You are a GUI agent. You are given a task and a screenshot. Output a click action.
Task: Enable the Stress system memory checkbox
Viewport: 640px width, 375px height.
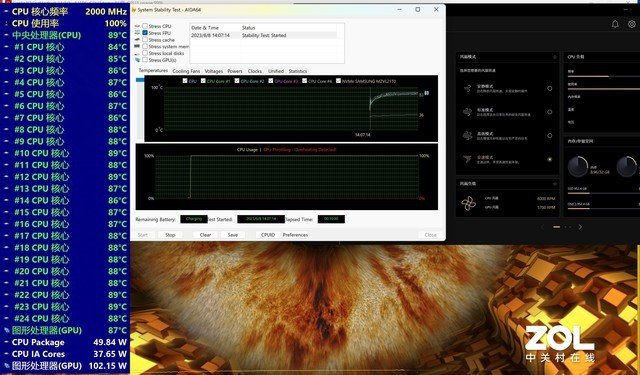tap(145, 46)
